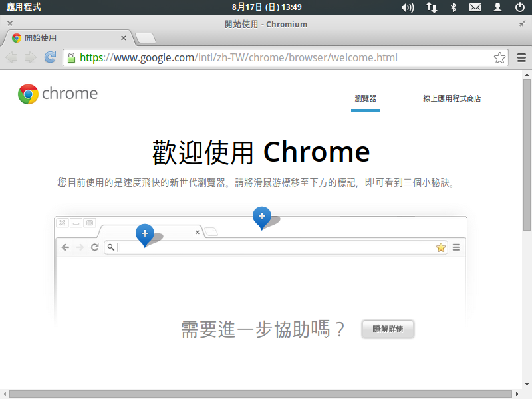Click the green padlock security icon

[71, 58]
